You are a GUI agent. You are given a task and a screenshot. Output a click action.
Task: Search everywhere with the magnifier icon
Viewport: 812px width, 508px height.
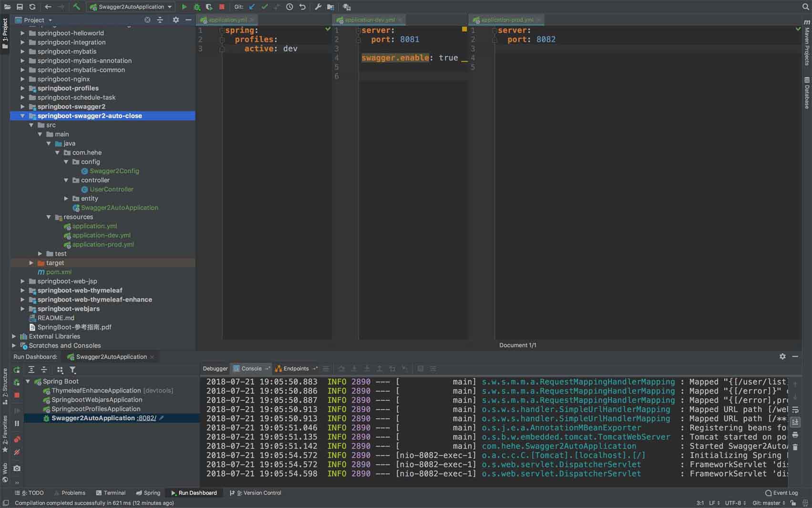pos(805,7)
